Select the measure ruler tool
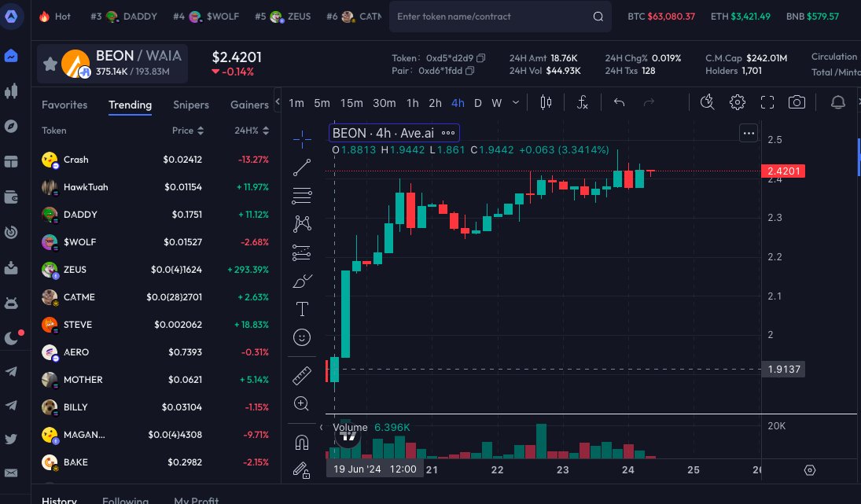Image resolution: width=861 pixels, height=504 pixels. point(301,375)
